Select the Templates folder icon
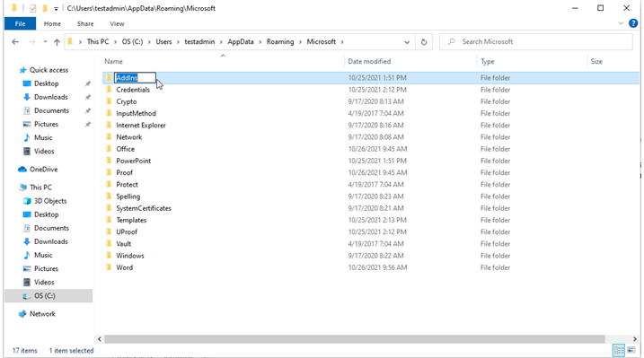Viewport: 644px width, 358px height. click(x=109, y=220)
